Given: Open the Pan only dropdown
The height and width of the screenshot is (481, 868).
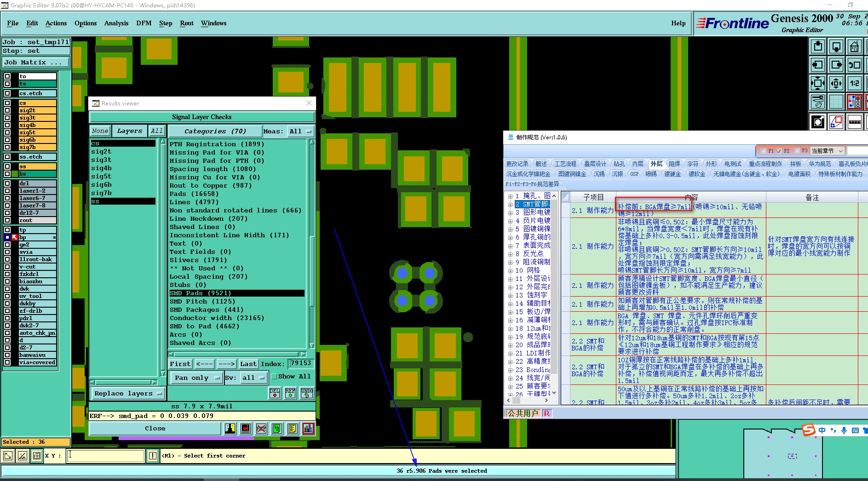Looking at the screenshot, I should [196, 378].
